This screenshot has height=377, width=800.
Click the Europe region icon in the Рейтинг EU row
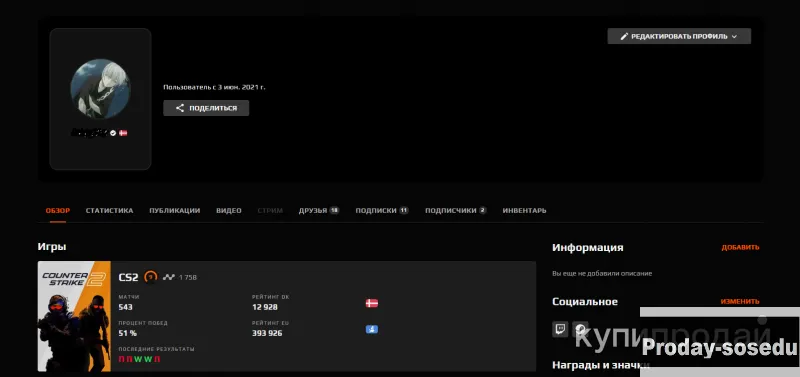click(371, 330)
